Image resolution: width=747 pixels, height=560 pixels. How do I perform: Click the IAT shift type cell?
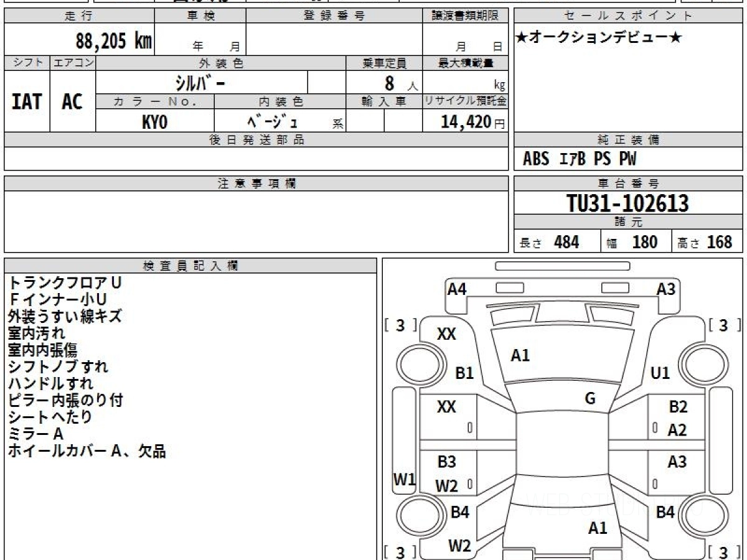pos(27,101)
